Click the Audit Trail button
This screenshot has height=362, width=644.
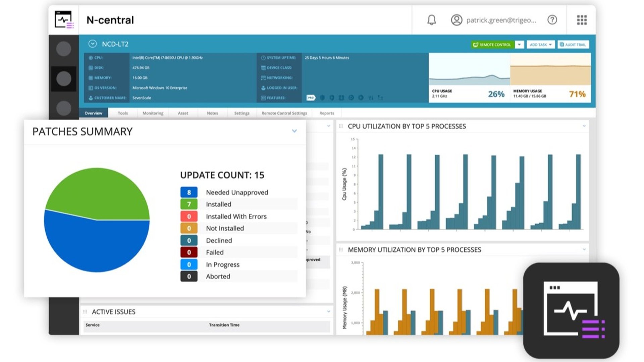tap(573, 45)
